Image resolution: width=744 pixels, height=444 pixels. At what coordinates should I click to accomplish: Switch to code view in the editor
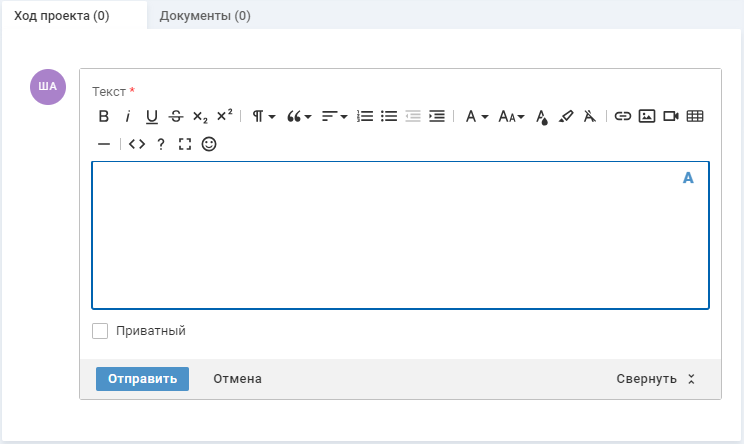(137, 144)
